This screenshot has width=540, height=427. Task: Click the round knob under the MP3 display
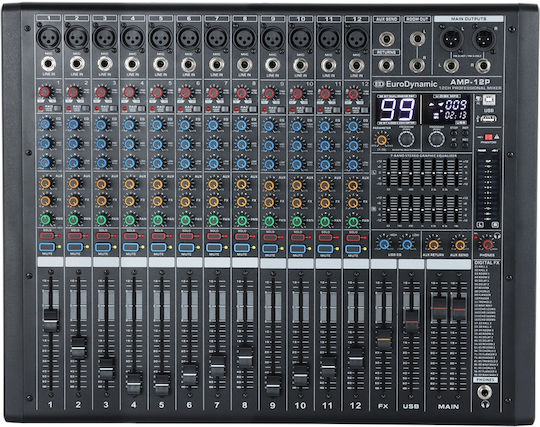click(437, 139)
